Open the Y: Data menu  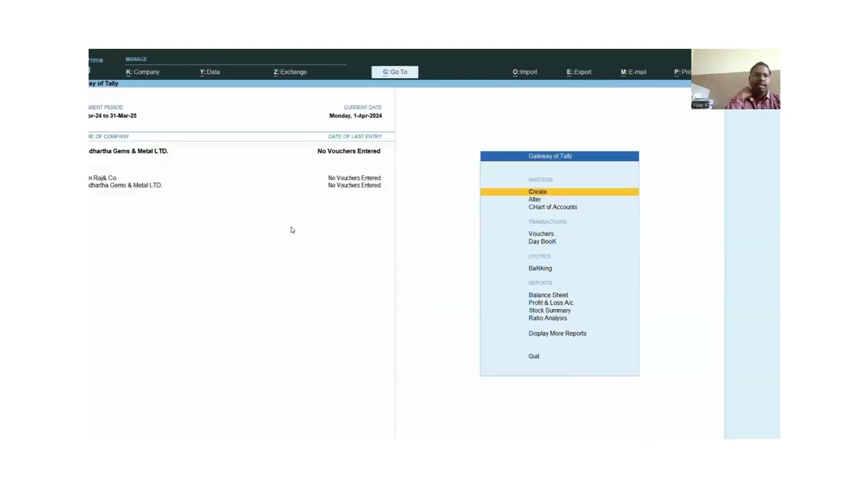tap(210, 72)
